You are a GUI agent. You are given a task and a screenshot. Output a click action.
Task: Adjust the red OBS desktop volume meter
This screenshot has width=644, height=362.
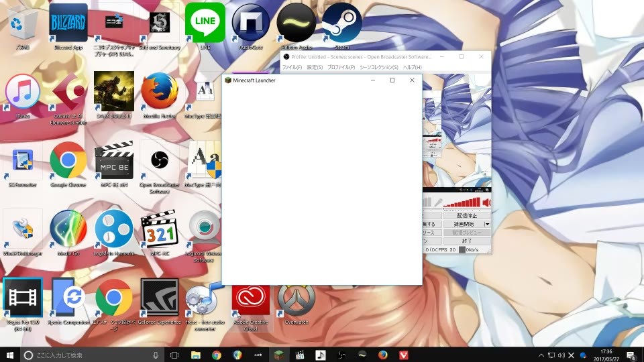(x=462, y=202)
